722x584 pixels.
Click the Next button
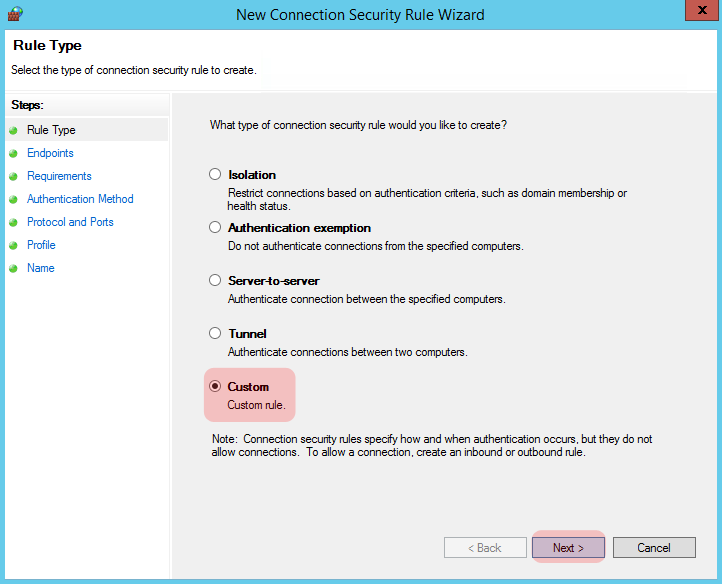pos(568,547)
